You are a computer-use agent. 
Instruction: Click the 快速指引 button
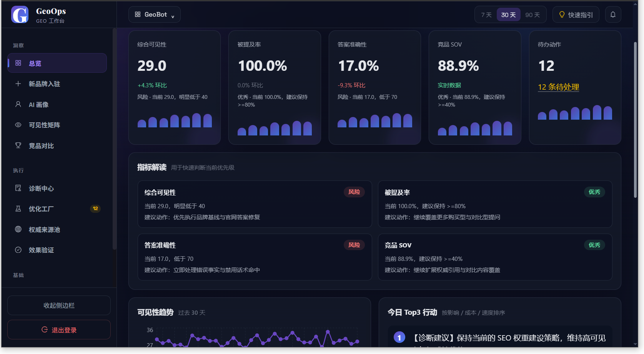coord(576,15)
